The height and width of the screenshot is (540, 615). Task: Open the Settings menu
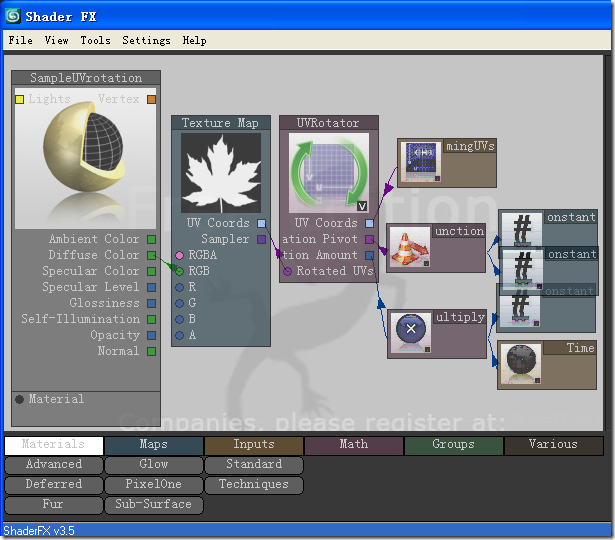(146, 40)
